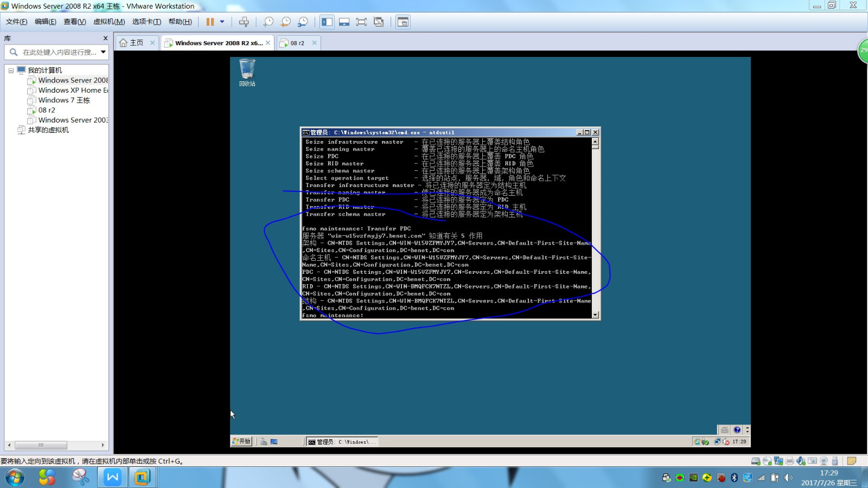Click the guest network tray icon

[718, 442]
